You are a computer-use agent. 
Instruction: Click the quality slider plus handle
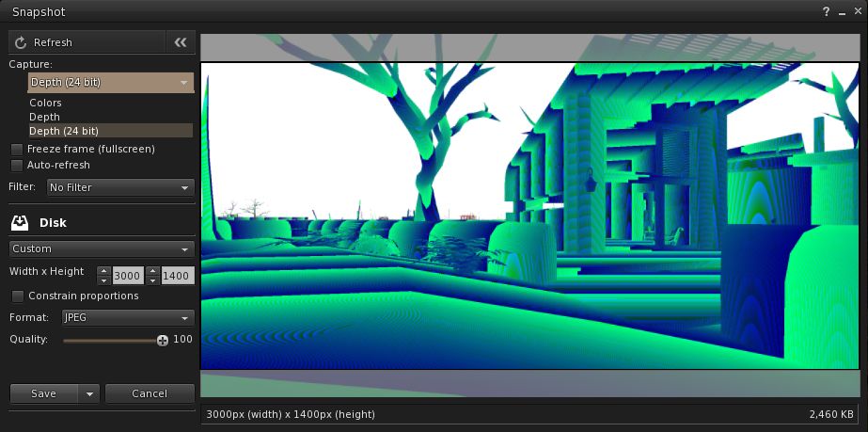pyautogui.click(x=163, y=340)
